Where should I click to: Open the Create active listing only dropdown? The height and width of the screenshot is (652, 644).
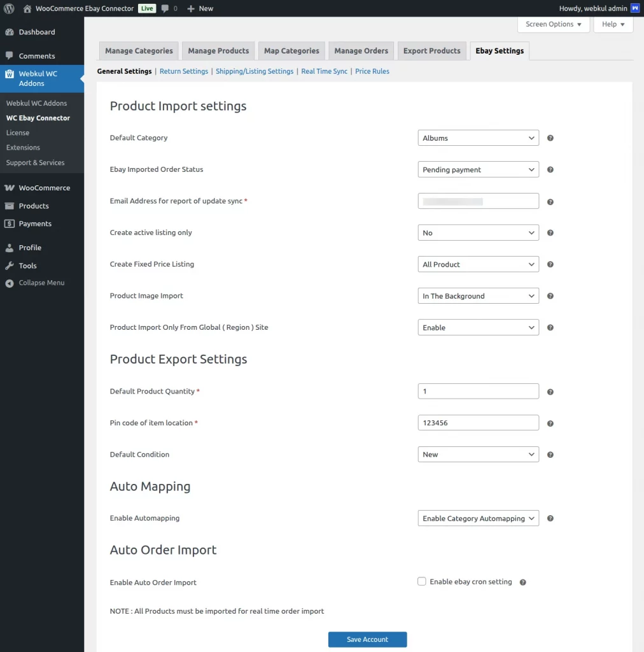(478, 232)
